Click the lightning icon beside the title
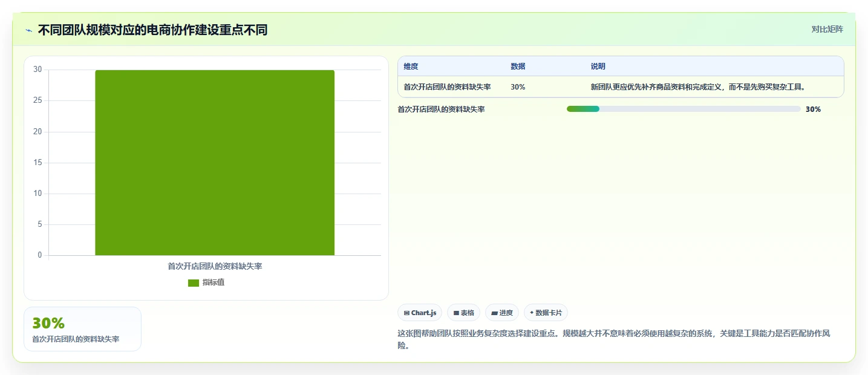The height and width of the screenshot is (375, 868). pyautogui.click(x=28, y=30)
